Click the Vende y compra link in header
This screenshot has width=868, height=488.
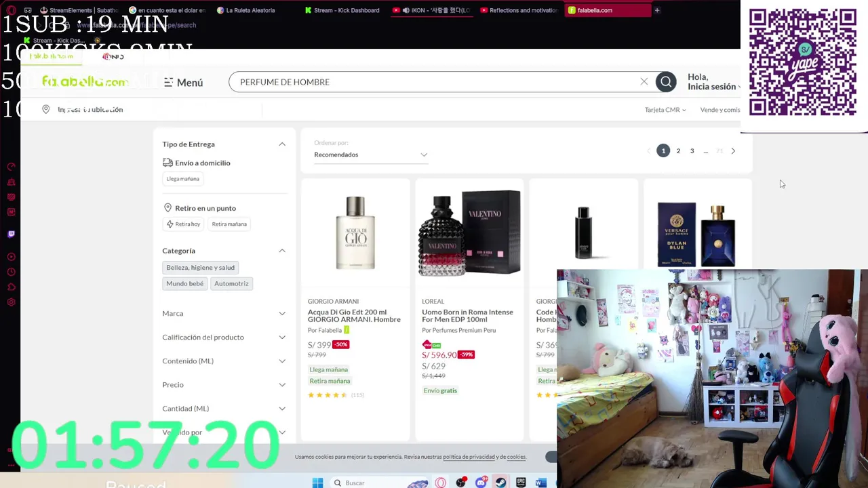[x=720, y=110]
